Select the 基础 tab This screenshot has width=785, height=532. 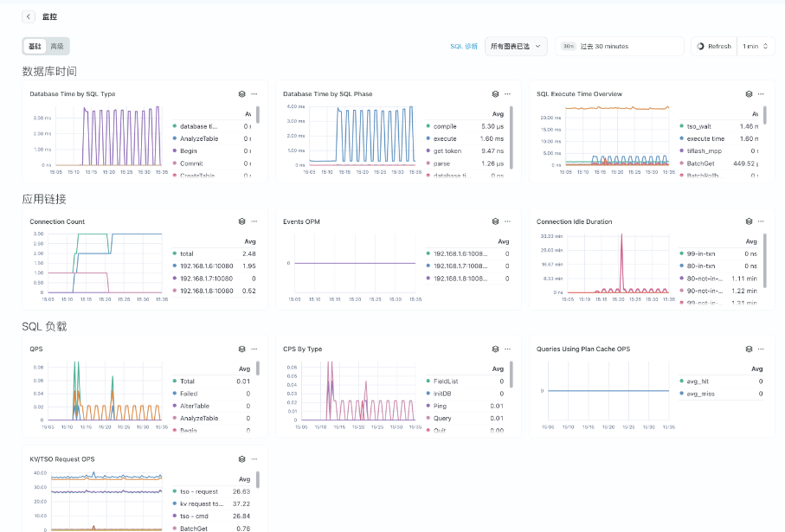[35, 46]
